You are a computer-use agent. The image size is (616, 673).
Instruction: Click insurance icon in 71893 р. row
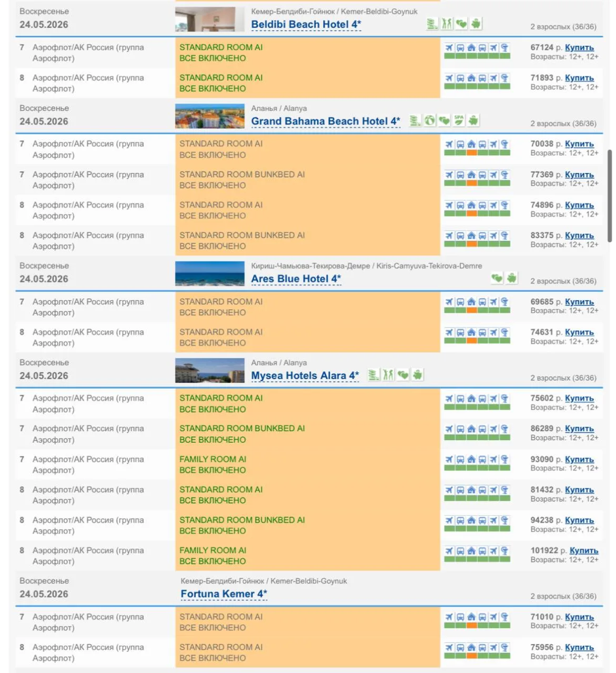(504, 78)
